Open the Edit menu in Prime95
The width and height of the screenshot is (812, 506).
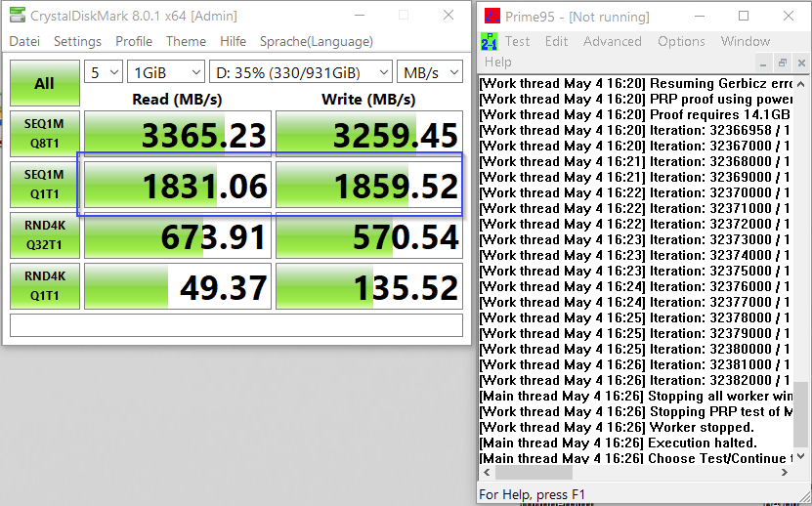[557, 41]
